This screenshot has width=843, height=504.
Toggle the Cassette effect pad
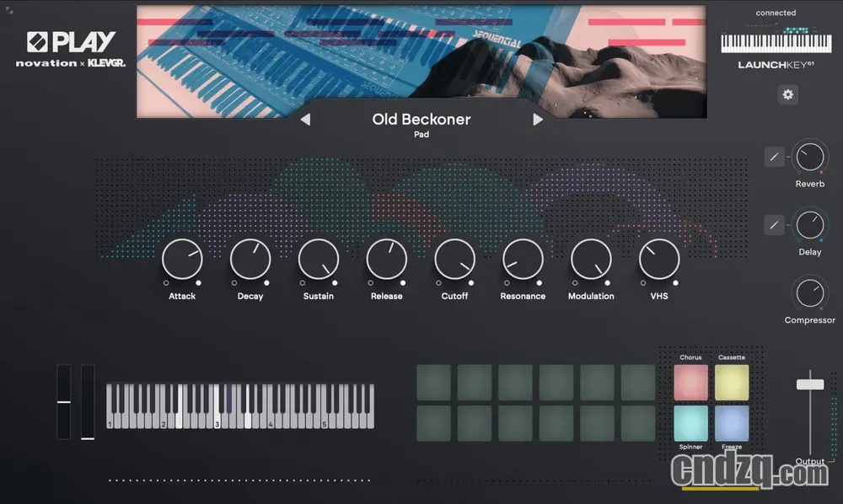[x=732, y=383]
